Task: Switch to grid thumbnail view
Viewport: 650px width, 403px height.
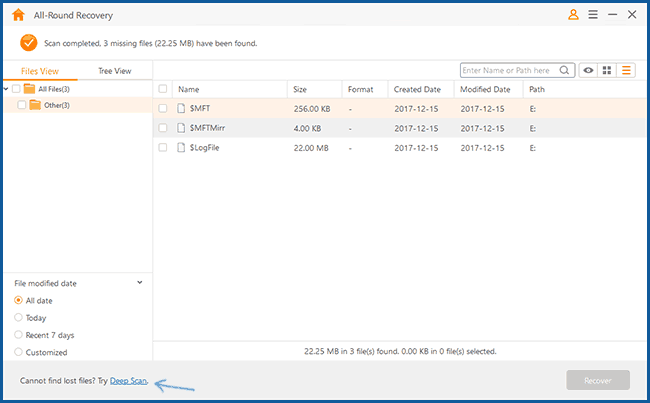Action: point(608,70)
